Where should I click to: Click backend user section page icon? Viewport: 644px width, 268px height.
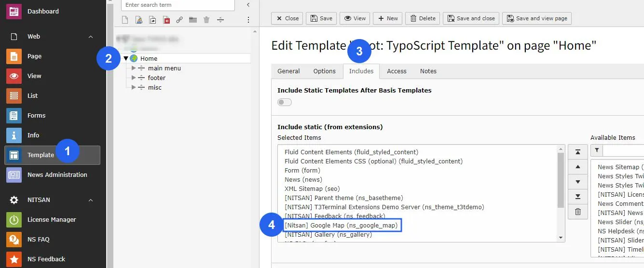[139, 20]
